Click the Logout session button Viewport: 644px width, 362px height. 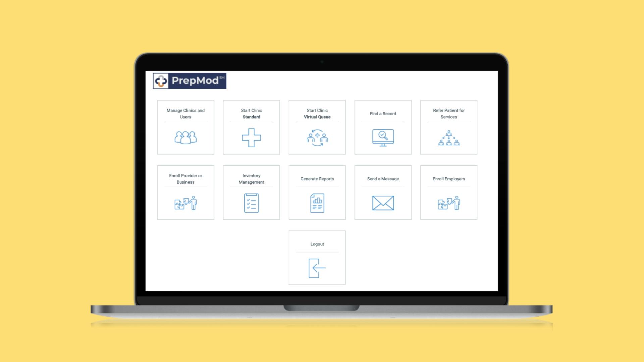click(317, 258)
